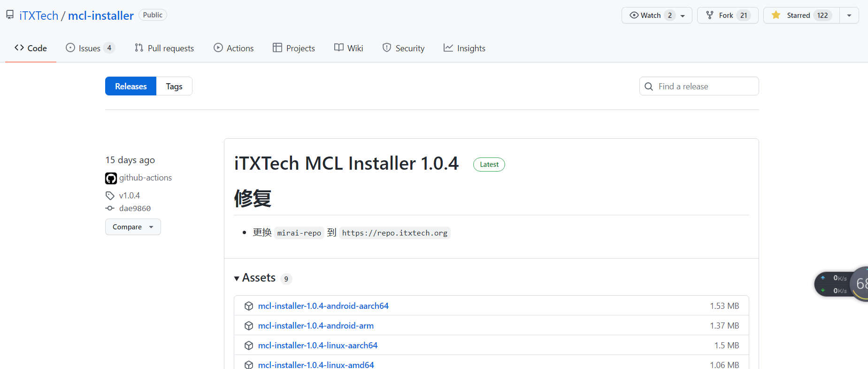Go to the Pull requests tab
The image size is (868, 369).
(x=164, y=48)
